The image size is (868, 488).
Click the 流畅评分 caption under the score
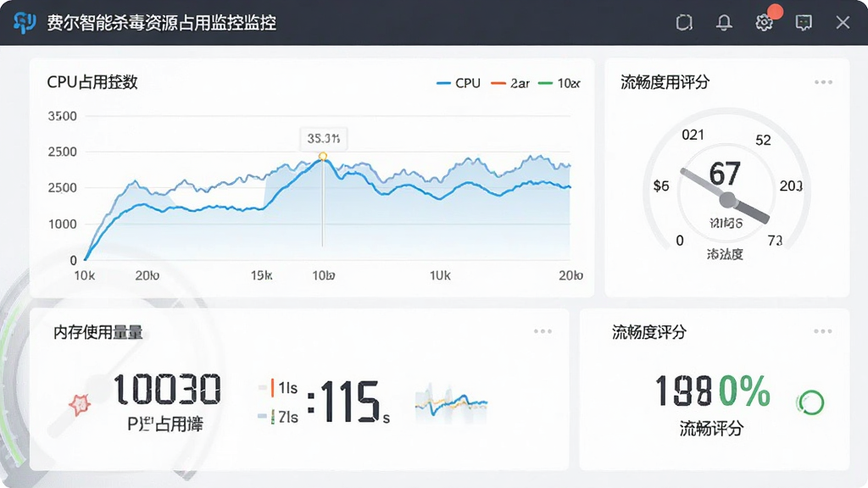pos(711,428)
